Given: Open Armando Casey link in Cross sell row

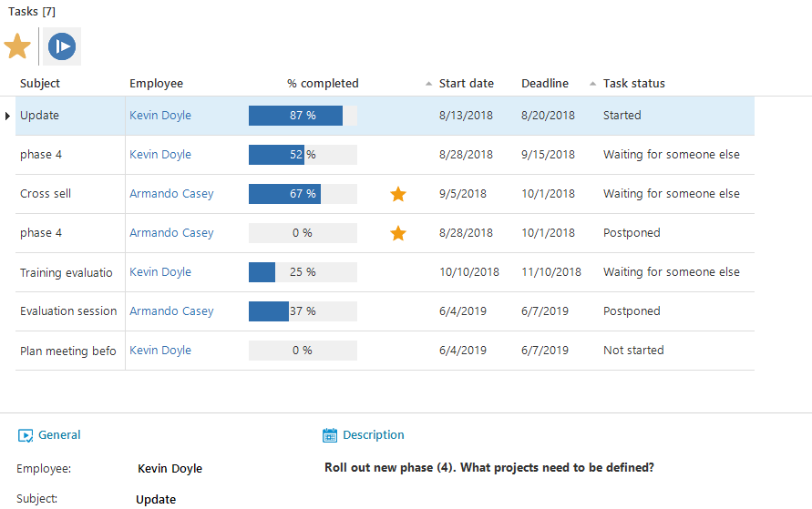Looking at the screenshot, I should pos(171,194).
